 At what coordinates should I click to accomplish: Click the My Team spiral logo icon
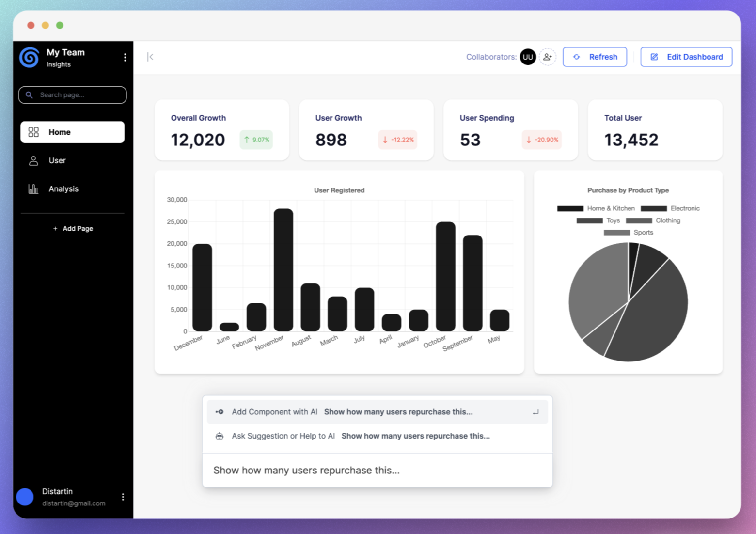(x=29, y=57)
